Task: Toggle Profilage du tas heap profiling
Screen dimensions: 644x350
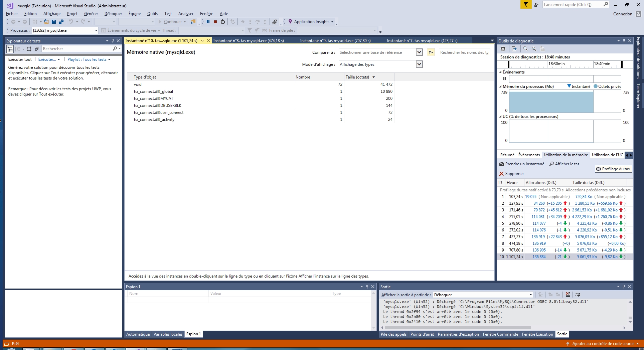Action: [x=613, y=169]
